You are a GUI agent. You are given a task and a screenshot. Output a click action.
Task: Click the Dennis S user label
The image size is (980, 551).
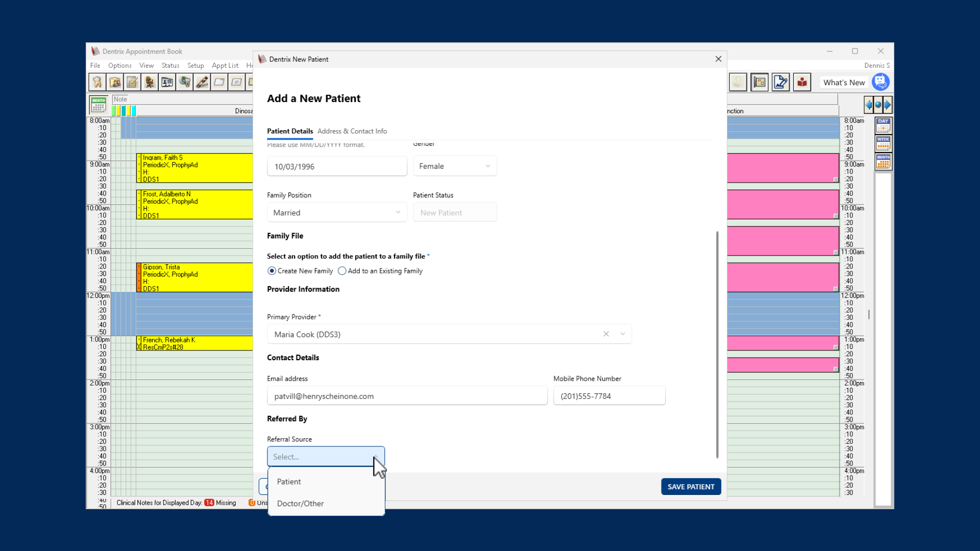pos(877,65)
